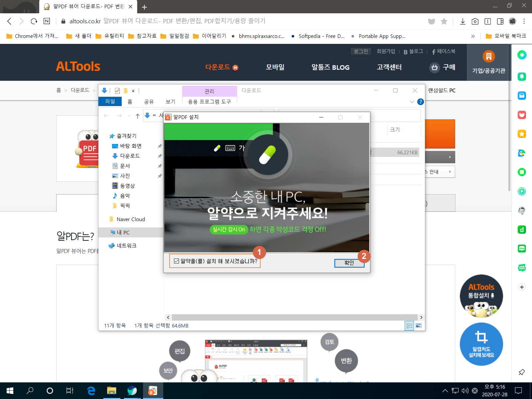This screenshot has height=399, width=532.
Task: Select Naver Cloud in the navigation pane
Action: point(127,219)
